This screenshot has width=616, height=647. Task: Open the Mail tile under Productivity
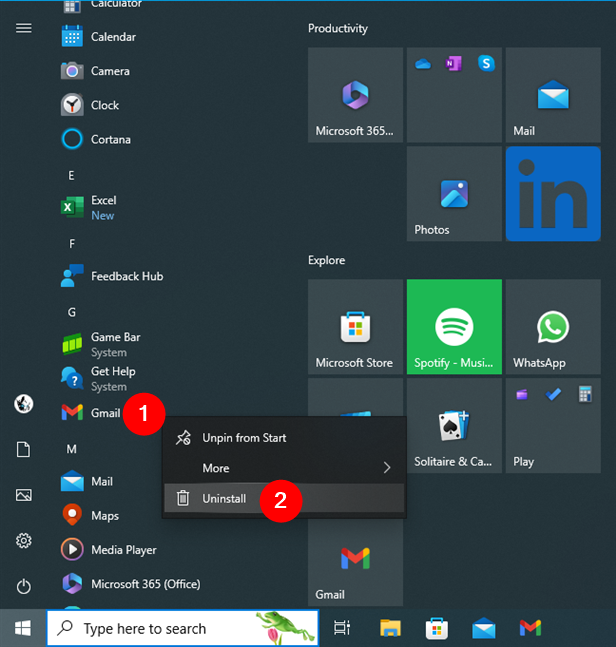coord(553,95)
